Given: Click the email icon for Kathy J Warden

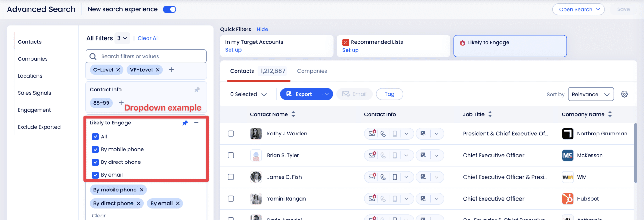Looking at the screenshot, I should click(372, 133).
